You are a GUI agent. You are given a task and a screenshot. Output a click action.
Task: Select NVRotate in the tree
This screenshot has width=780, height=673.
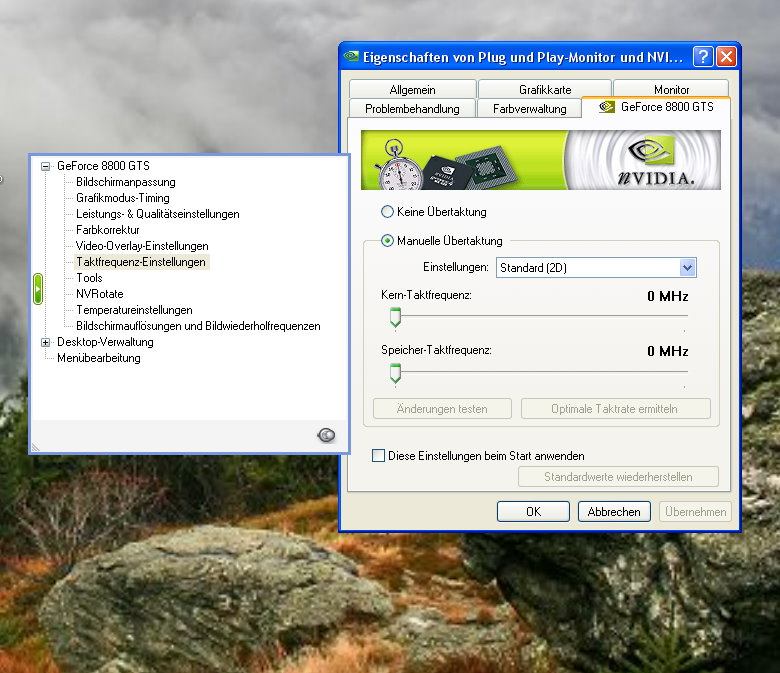click(x=99, y=294)
